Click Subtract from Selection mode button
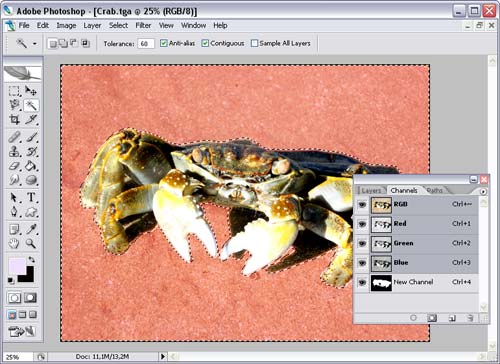This screenshot has width=500, height=364. [x=74, y=44]
